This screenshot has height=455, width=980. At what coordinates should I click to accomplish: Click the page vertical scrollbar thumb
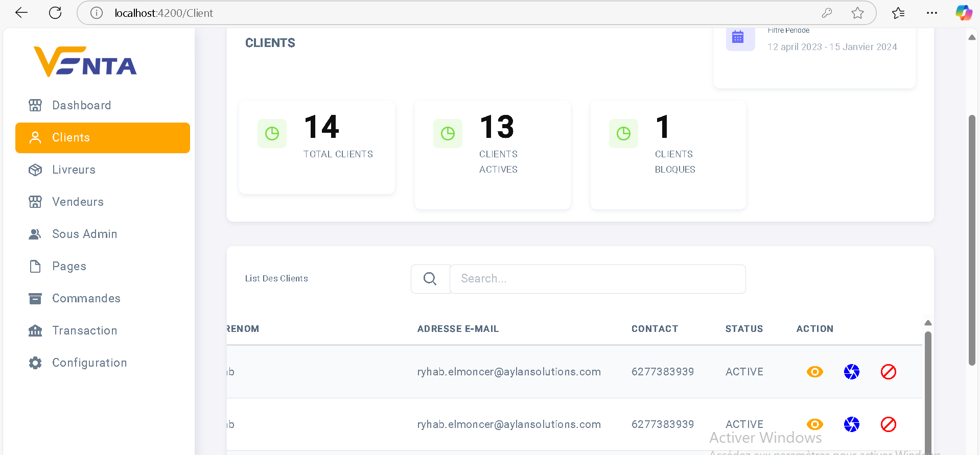tap(972, 240)
